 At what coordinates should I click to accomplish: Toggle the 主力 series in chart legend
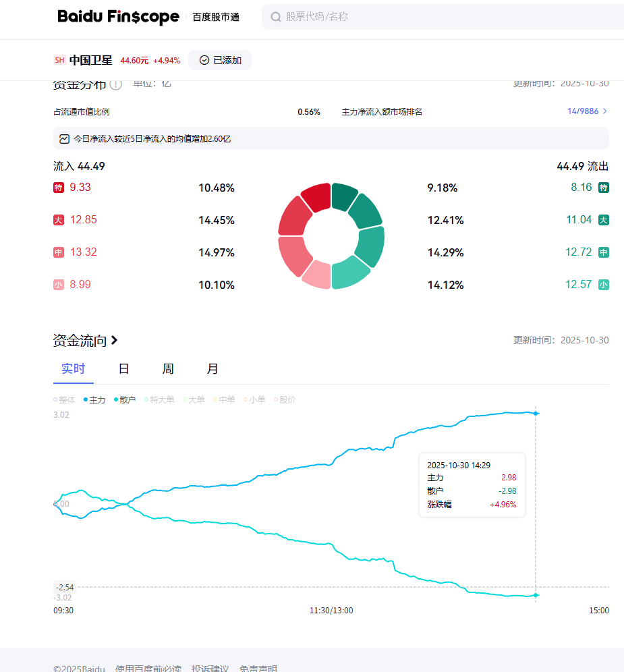coord(94,400)
